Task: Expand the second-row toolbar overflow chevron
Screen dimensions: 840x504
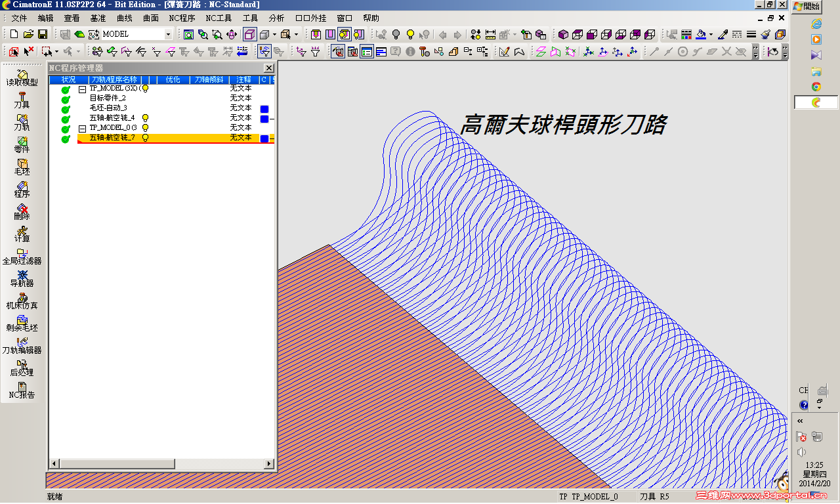Action: click(x=755, y=51)
